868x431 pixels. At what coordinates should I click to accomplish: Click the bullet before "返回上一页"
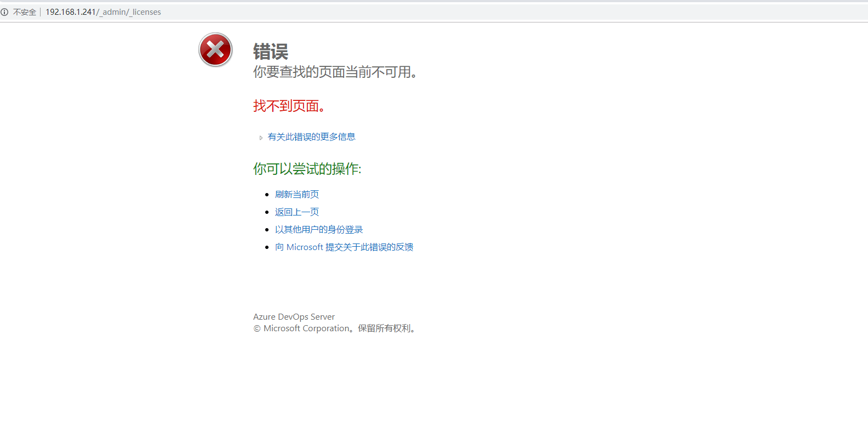(267, 212)
